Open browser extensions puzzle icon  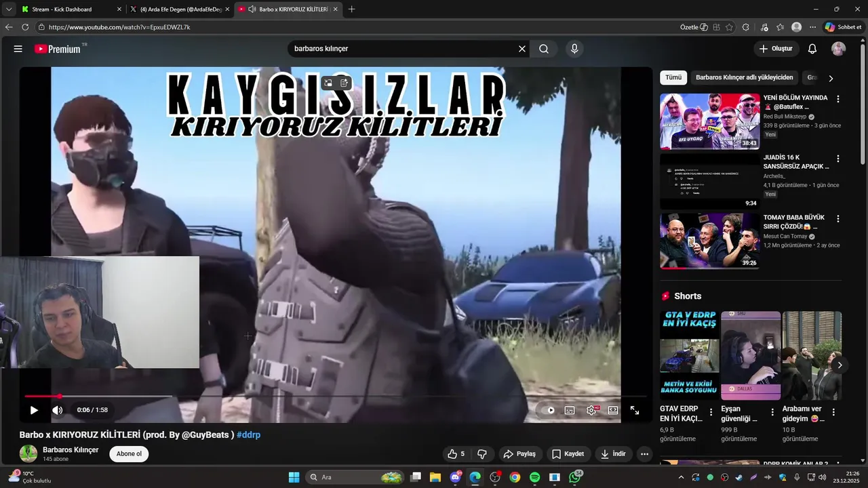(x=746, y=27)
